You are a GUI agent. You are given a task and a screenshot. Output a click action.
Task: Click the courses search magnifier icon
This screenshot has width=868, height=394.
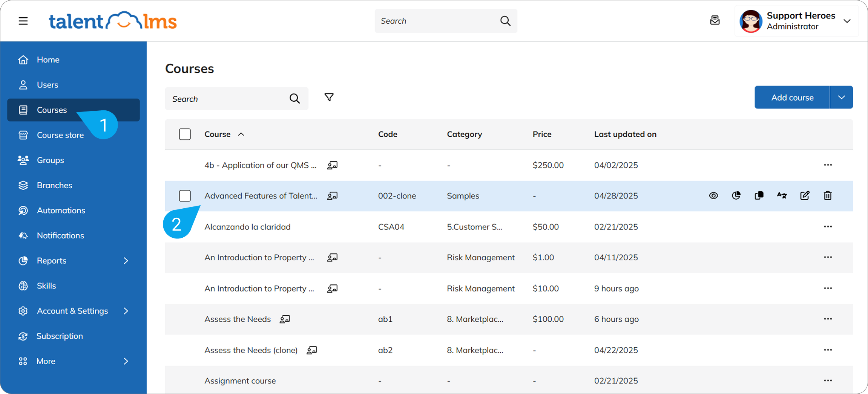[x=295, y=99]
